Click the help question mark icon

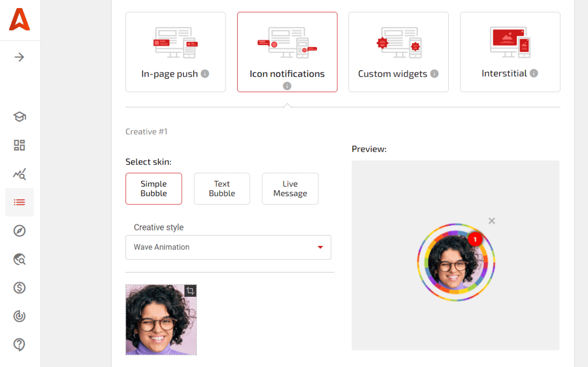point(19,344)
